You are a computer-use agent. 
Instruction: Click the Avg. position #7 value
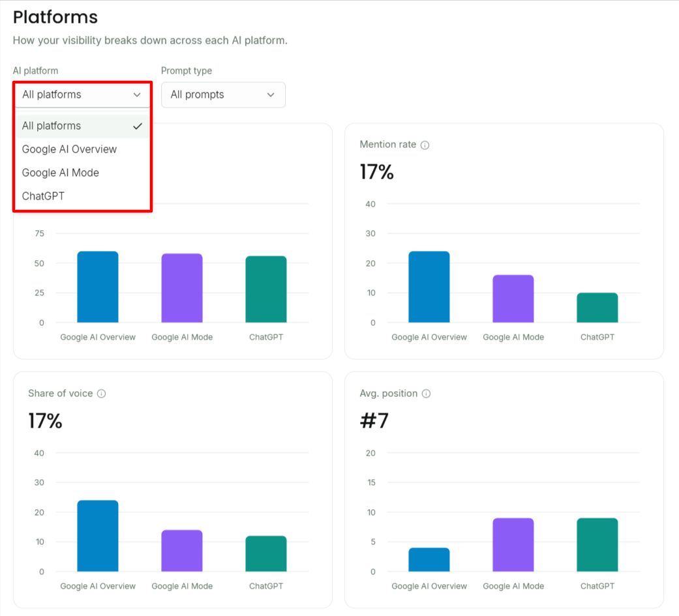click(x=374, y=420)
